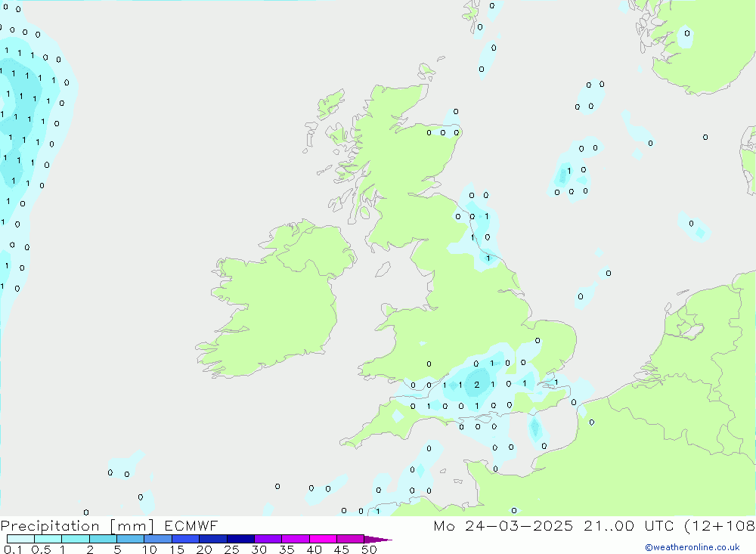This screenshot has height=554, width=756.
Task: Pick the 15–20 mm legend swatch
Action: [186, 539]
